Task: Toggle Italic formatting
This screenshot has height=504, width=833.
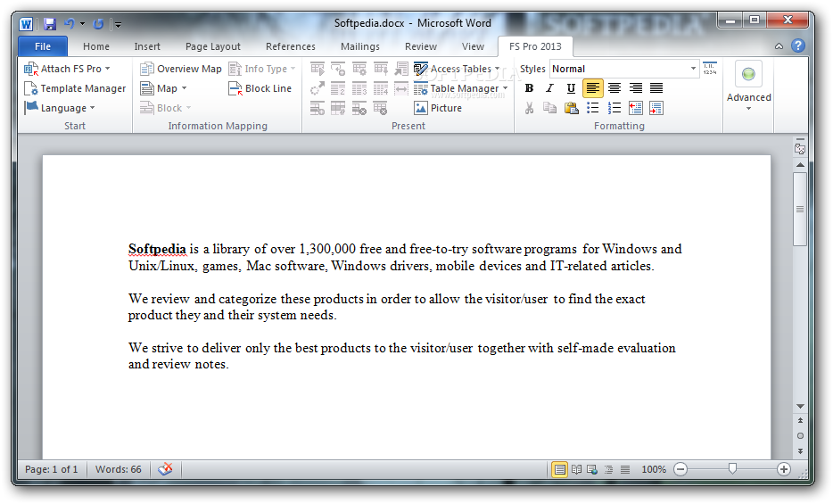Action: (x=550, y=88)
